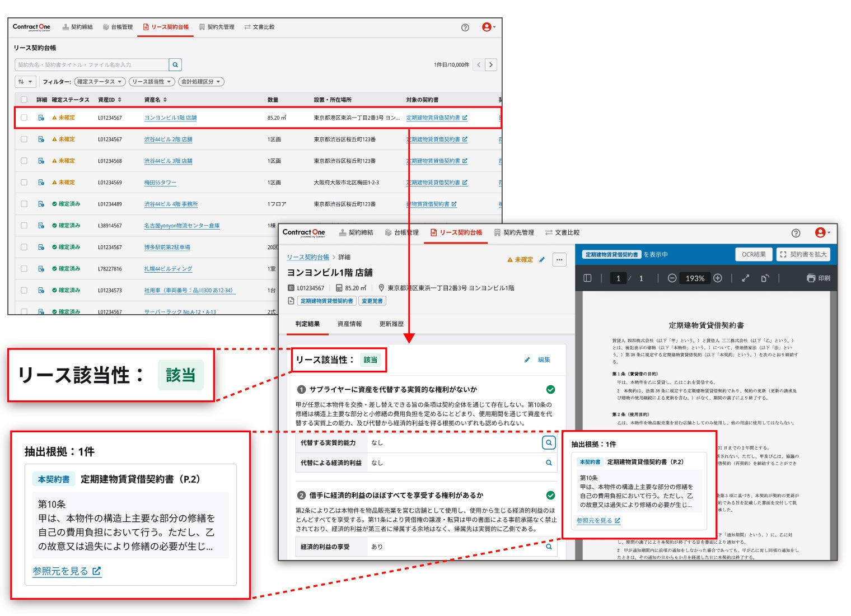Viewport: 851px width, 616px height.
Task: Zoom in the PDF with plus icon
Action: point(718,278)
